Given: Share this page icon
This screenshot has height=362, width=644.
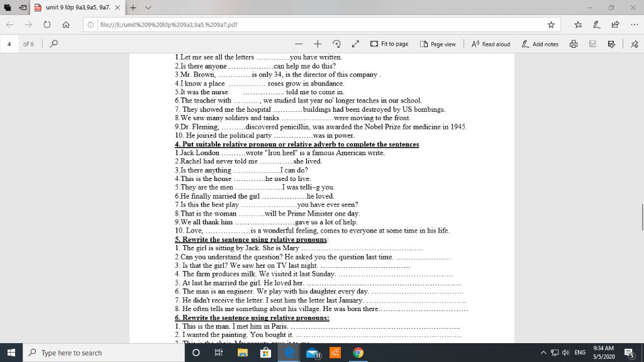Looking at the screenshot, I should tap(615, 25).
